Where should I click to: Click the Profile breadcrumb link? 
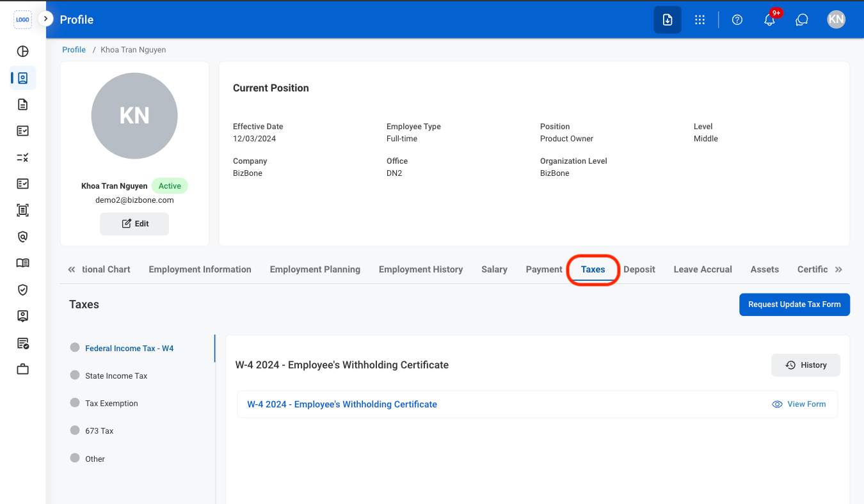coord(74,50)
